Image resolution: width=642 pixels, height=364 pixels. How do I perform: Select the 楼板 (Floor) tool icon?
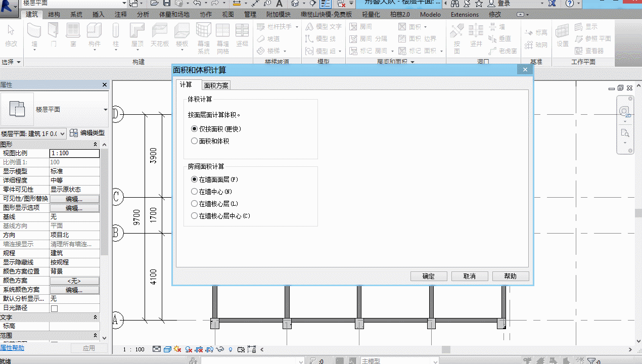click(182, 31)
